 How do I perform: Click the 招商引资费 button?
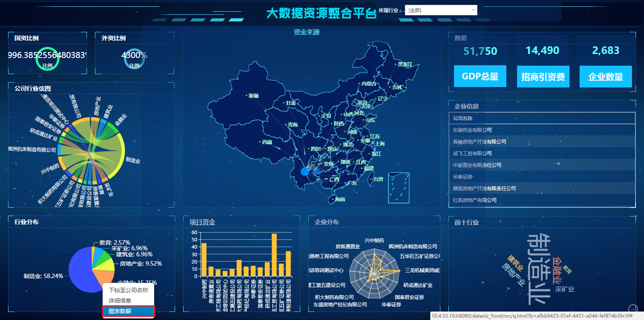click(x=543, y=77)
